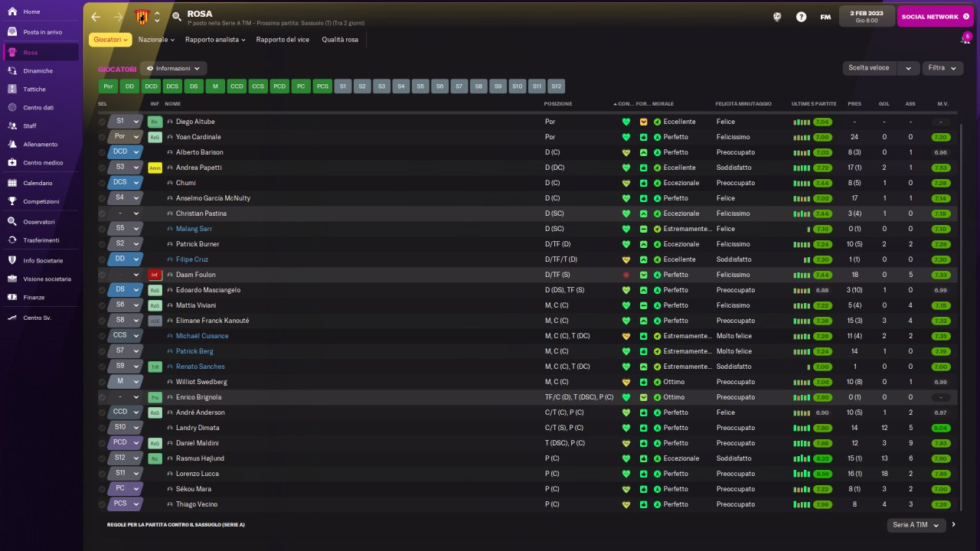This screenshot has width=980, height=551.
Task: Open Renato Sanches's player profile
Action: click(x=201, y=367)
